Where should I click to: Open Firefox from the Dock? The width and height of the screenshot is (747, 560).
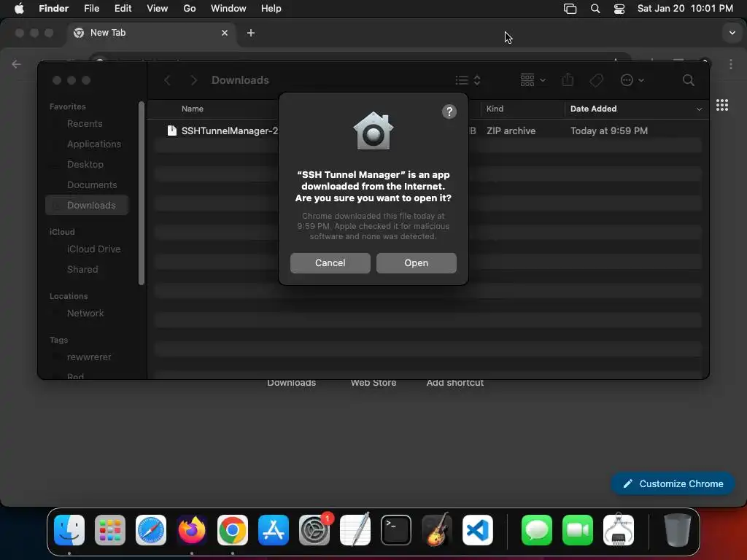click(192, 530)
